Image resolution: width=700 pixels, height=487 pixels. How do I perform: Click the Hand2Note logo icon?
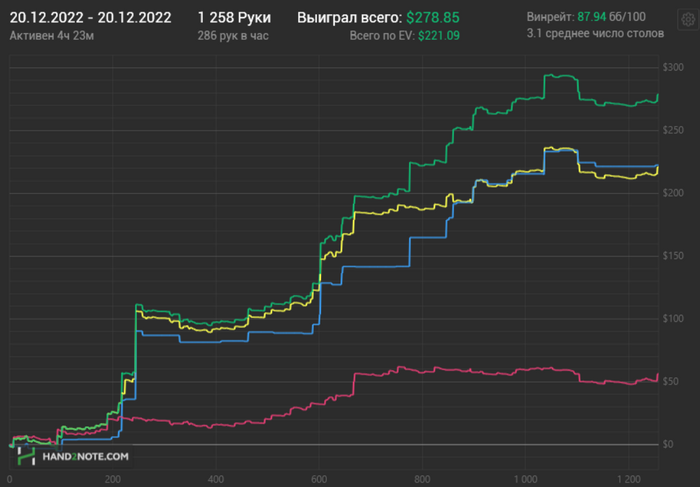26,456
